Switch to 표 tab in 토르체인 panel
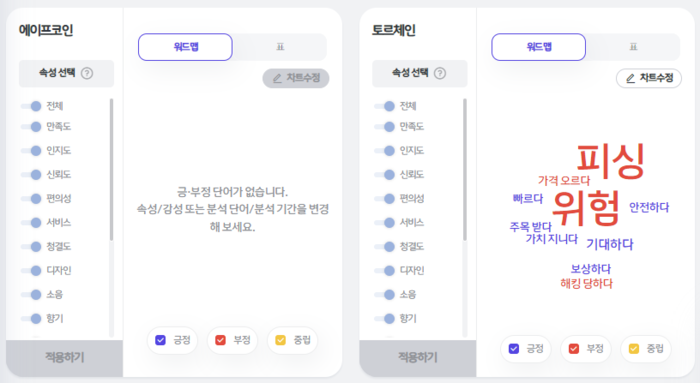 coord(633,47)
